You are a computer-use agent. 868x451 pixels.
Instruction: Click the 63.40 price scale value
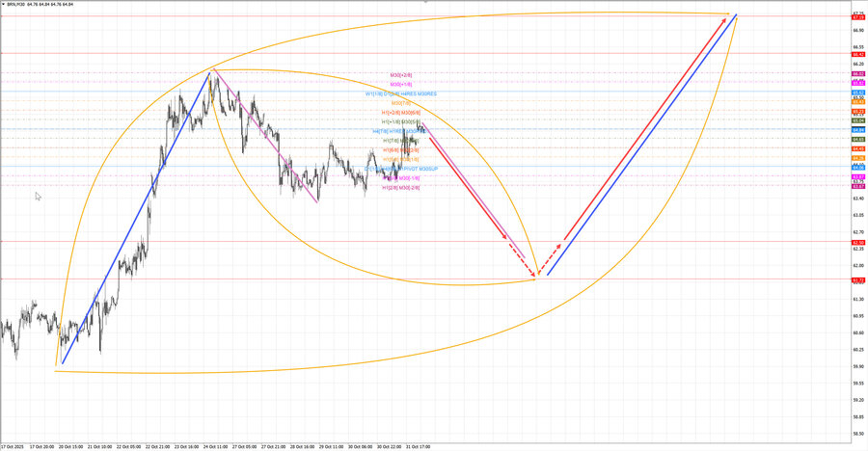[x=858, y=199]
